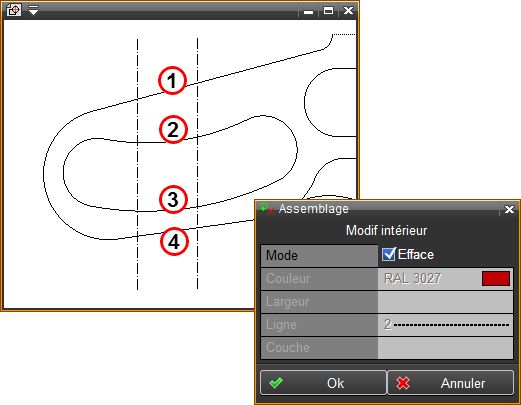Select marker number 2 on the drawing

click(x=173, y=130)
